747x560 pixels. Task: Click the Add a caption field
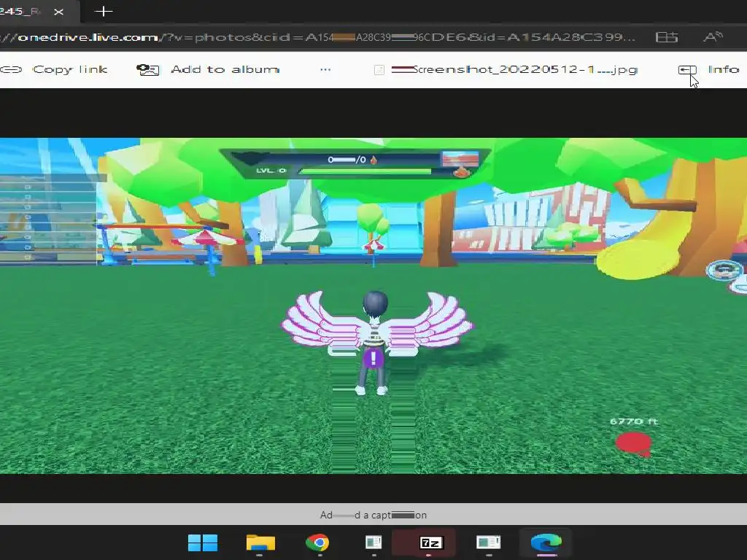(373, 515)
